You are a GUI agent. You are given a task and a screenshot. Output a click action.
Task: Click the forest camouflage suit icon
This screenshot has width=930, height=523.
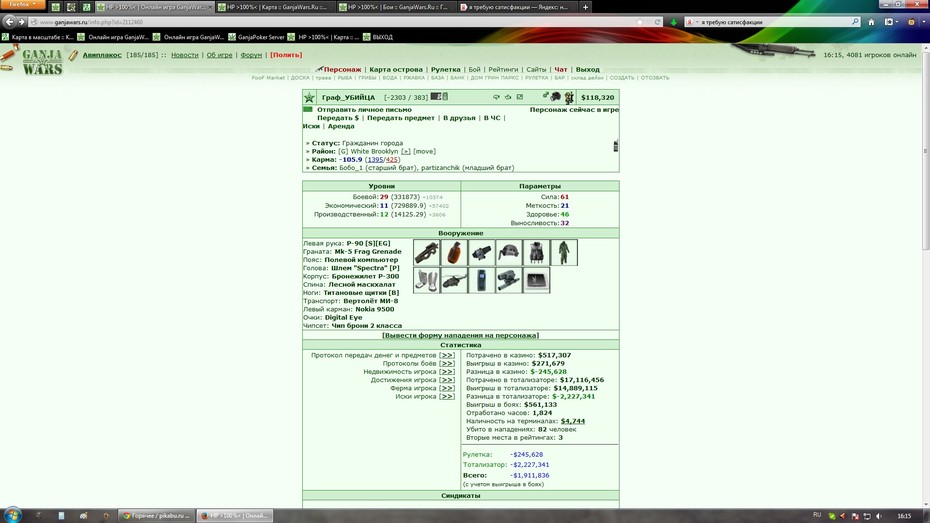pyautogui.click(x=564, y=253)
